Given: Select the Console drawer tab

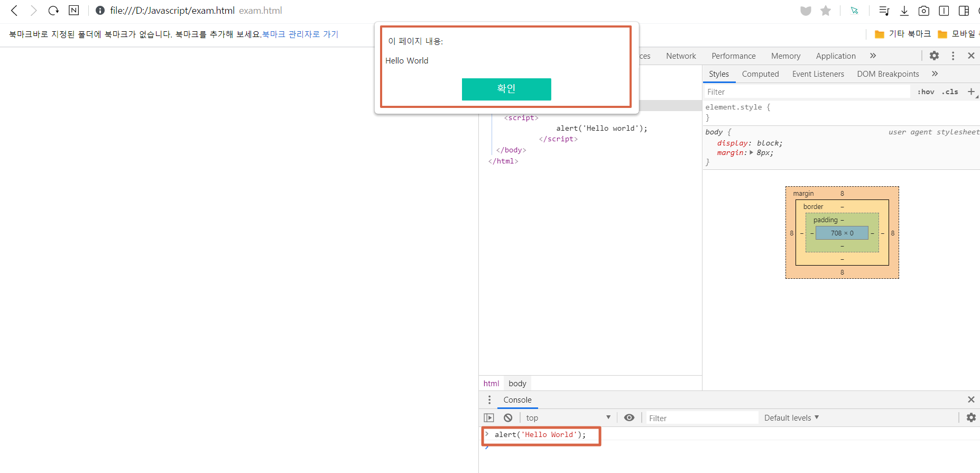Looking at the screenshot, I should point(517,400).
